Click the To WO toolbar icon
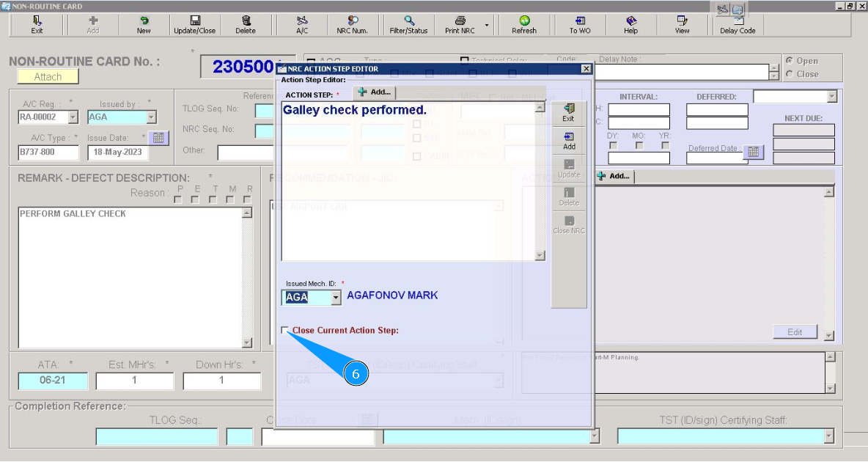The width and height of the screenshot is (868, 462). click(x=580, y=21)
